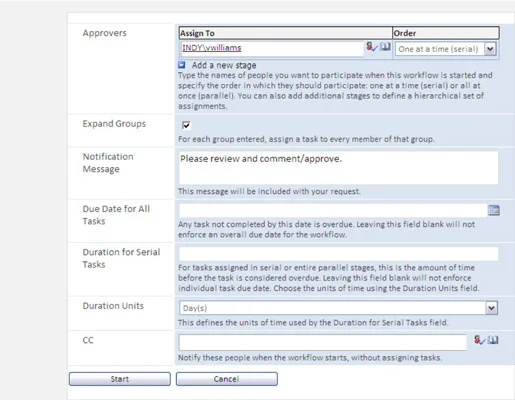Click the Order dropdown arrow button

tap(490, 49)
